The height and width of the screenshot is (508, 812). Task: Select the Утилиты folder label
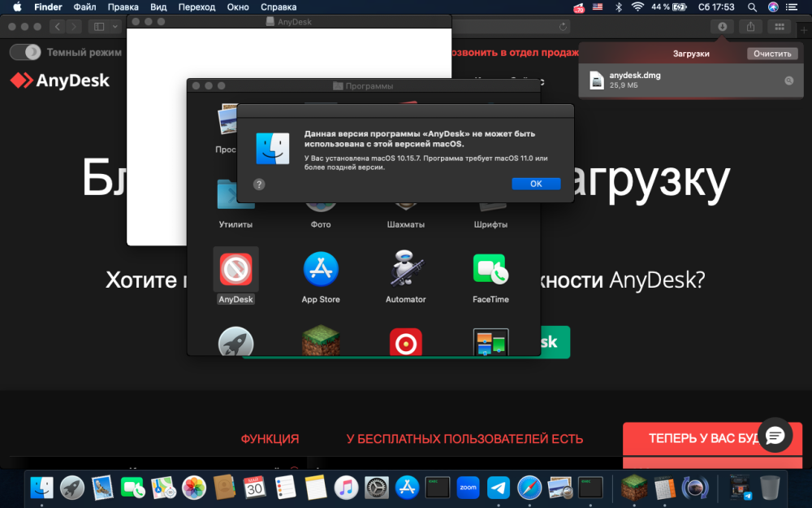(x=235, y=224)
